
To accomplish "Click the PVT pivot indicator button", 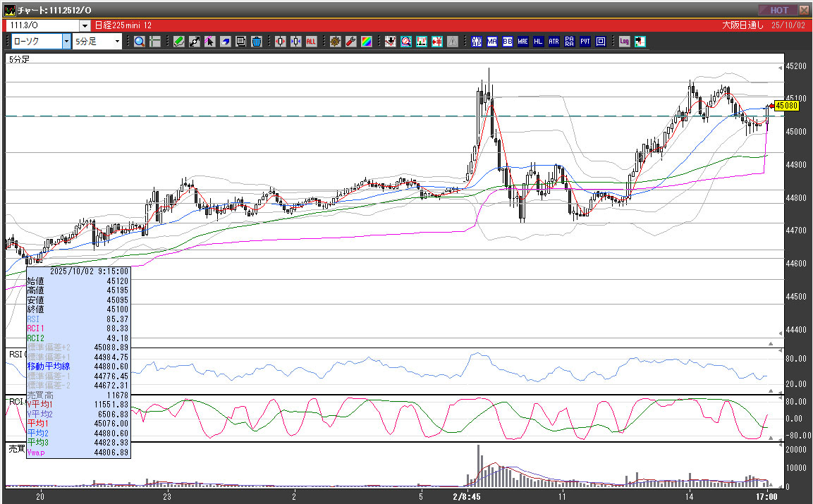I will pos(585,42).
